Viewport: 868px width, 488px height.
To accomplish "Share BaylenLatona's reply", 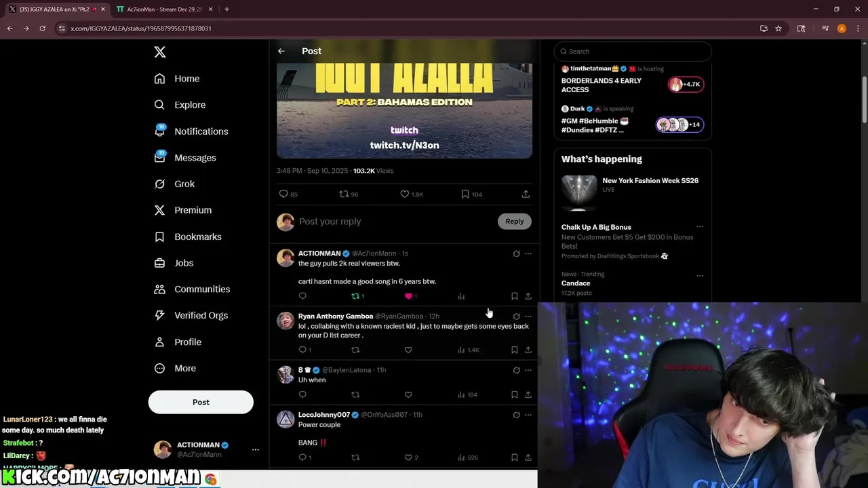I will point(528,394).
